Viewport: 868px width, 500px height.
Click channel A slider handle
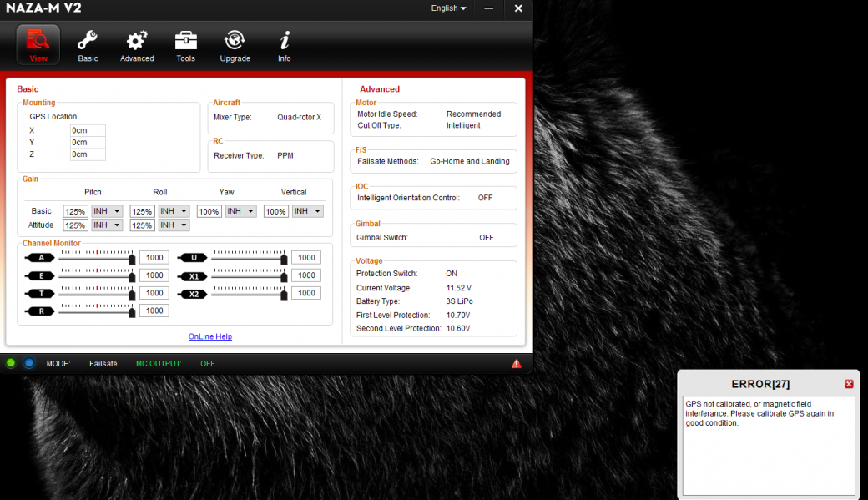132,260
